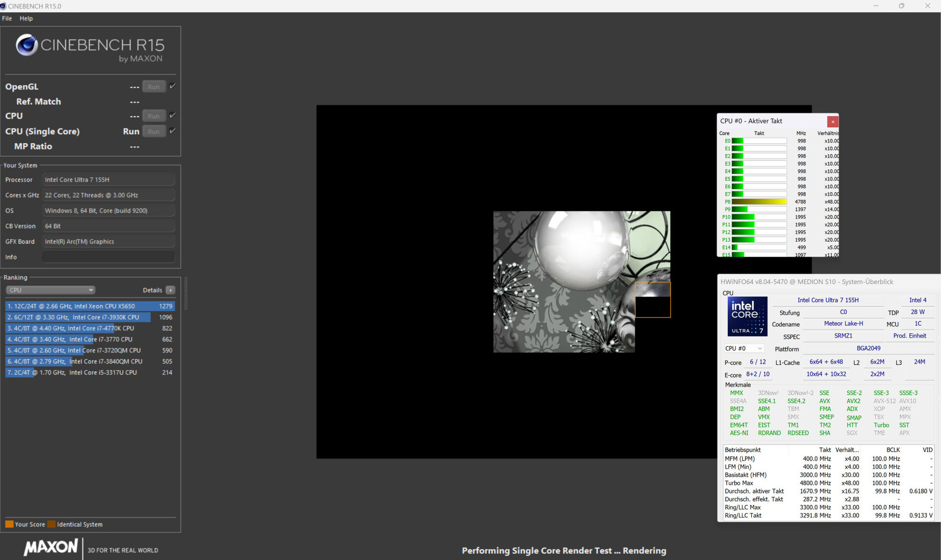The height and width of the screenshot is (560, 941).
Task: Click the P8 core clock bar
Action: 759,201
